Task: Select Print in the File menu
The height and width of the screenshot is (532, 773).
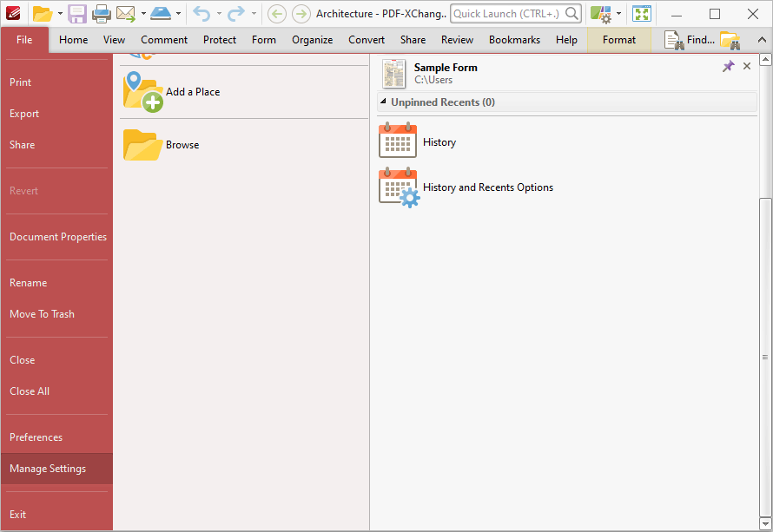Action: click(x=56, y=82)
